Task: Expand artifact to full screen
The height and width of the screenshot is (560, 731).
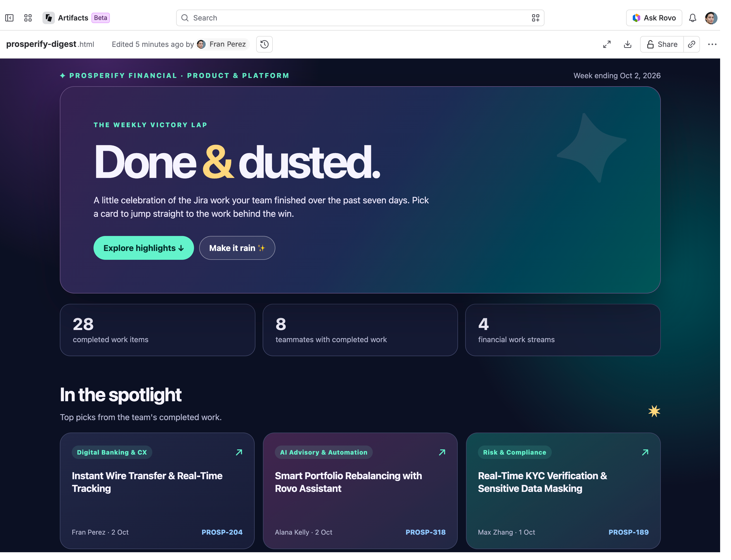Action: [607, 44]
